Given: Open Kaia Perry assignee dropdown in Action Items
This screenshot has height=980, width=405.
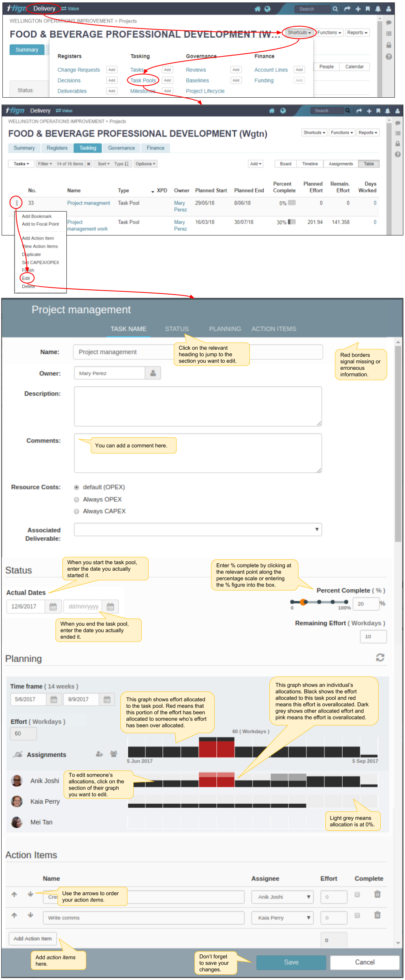Looking at the screenshot, I should 282,918.
